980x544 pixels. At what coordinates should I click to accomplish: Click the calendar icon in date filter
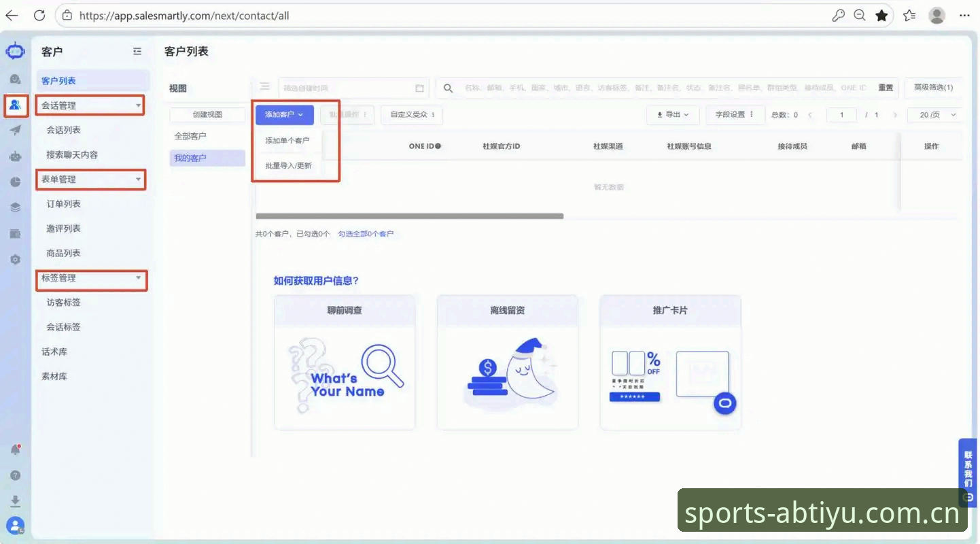[419, 88]
